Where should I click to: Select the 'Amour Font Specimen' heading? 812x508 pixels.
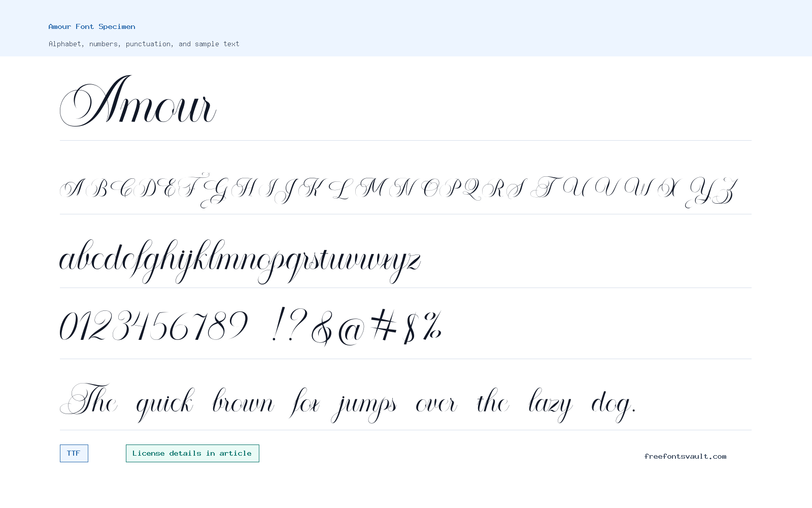click(92, 26)
